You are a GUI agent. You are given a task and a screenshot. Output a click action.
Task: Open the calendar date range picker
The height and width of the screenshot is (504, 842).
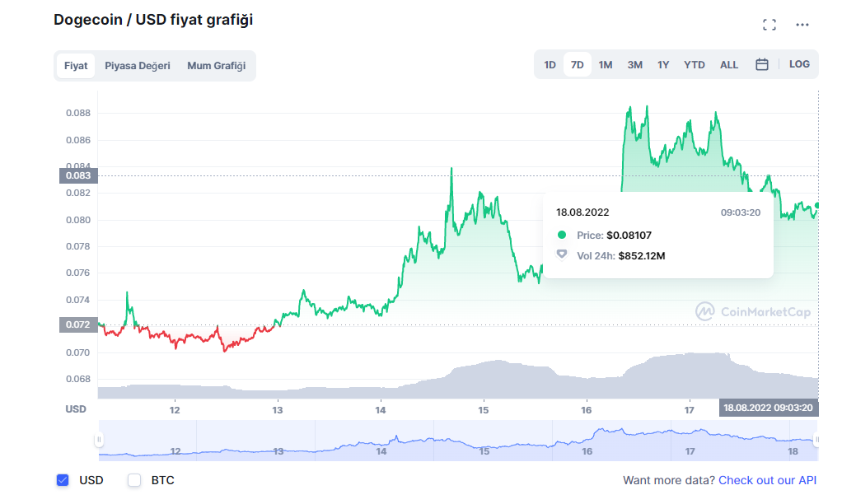click(761, 63)
